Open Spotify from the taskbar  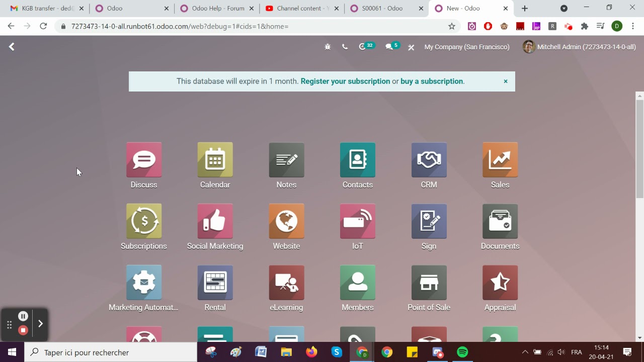point(462,352)
